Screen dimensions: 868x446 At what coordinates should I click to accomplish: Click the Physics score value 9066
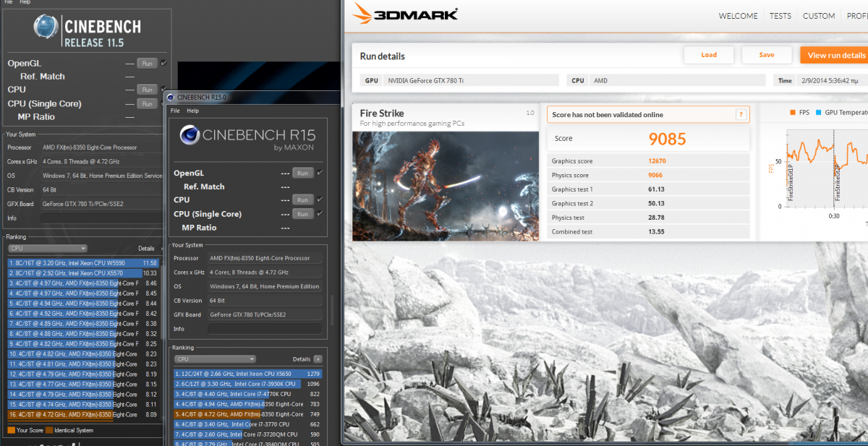(x=655, y=175)
